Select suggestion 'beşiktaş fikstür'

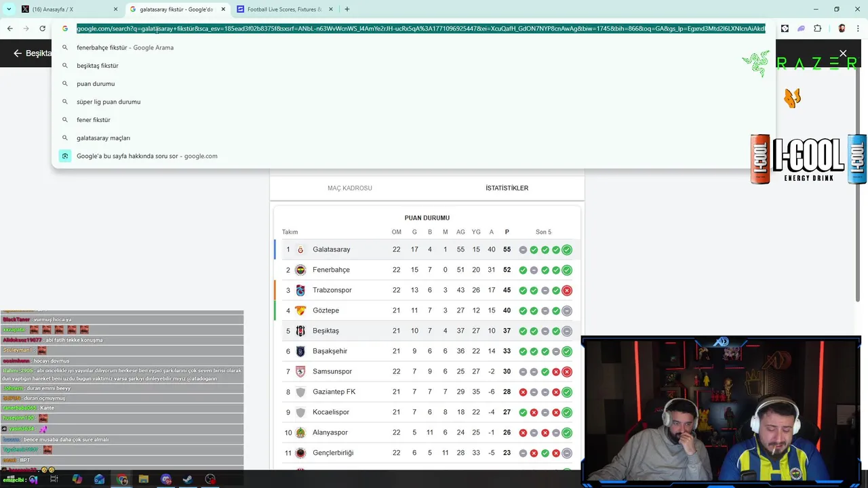coord(414,66)
